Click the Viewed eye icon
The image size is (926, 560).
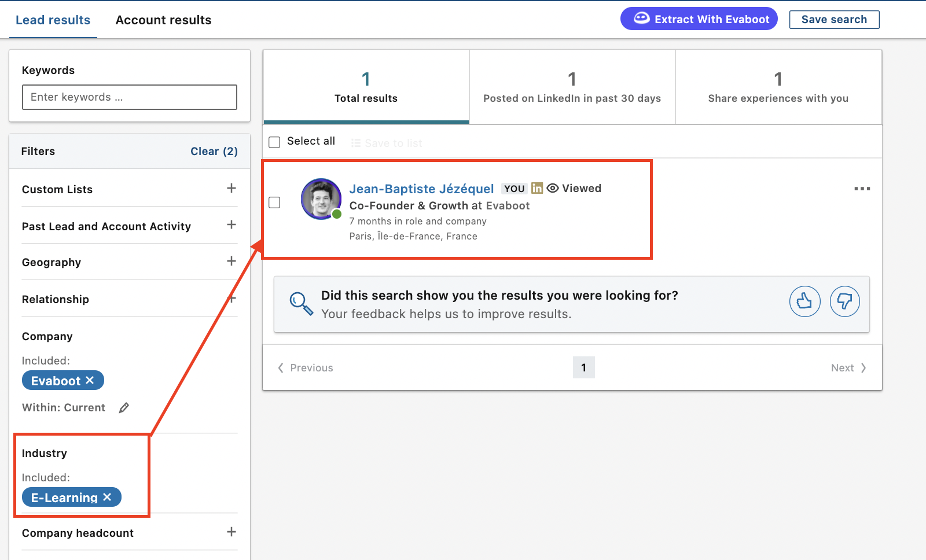pyautogui.click(x=553, y=188)
